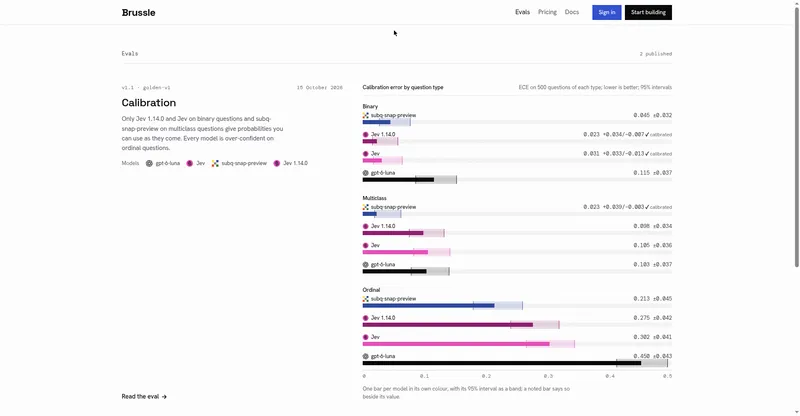Click the "2 published" text
Viewport: 800px width, 416px height.
656,54
